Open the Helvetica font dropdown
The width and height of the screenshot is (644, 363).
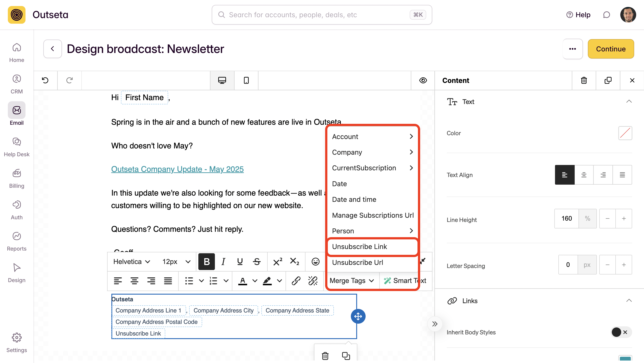point(131,262)
